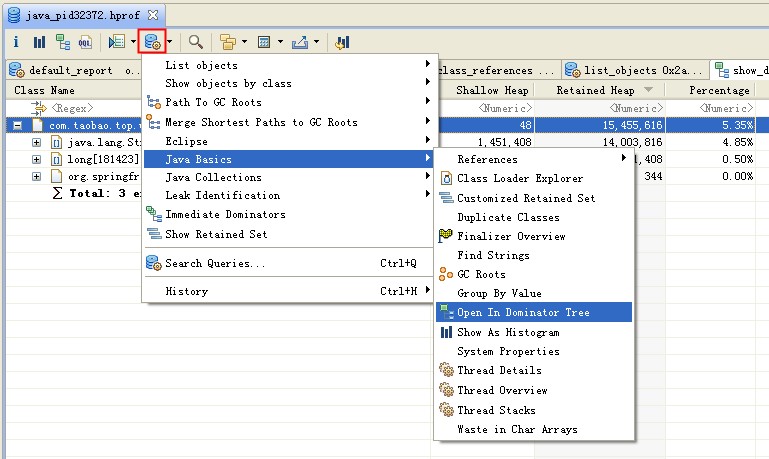769x459 pixels.
Task: Open the group result dropdown arrow
Action: coord(243,42)
